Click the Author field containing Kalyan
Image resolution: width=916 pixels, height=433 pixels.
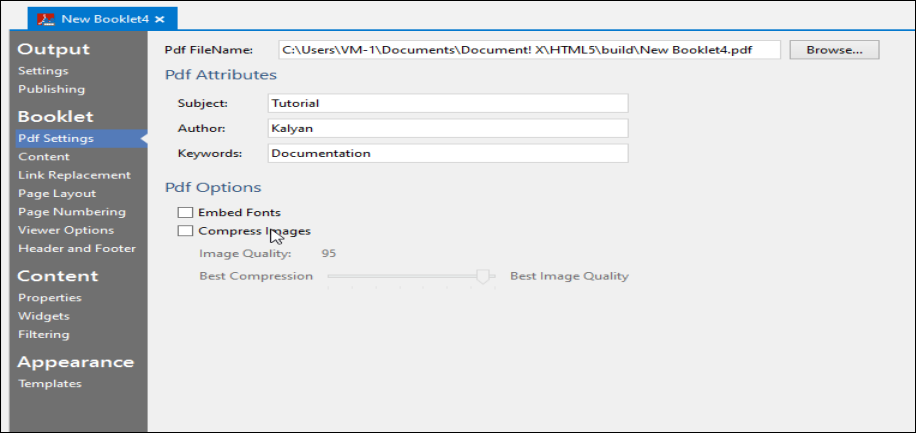[x=448, y=128]
